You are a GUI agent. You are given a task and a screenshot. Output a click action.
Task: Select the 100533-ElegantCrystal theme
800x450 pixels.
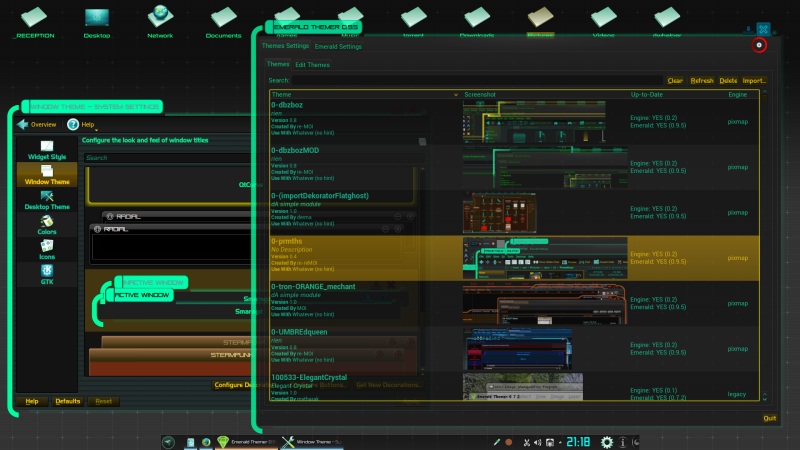point(514,386)
